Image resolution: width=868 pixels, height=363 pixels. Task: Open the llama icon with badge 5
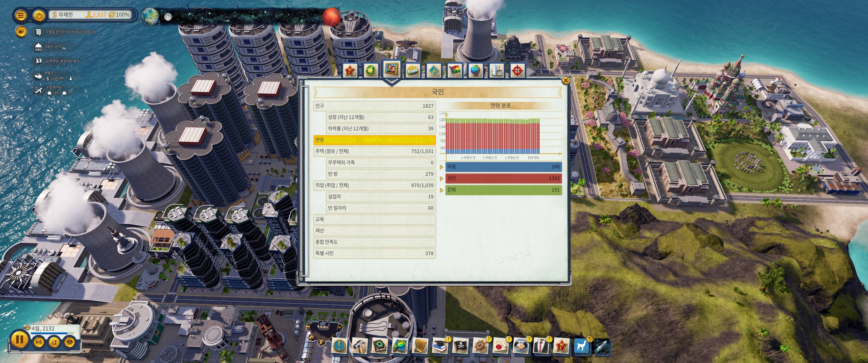click(581, 346)
